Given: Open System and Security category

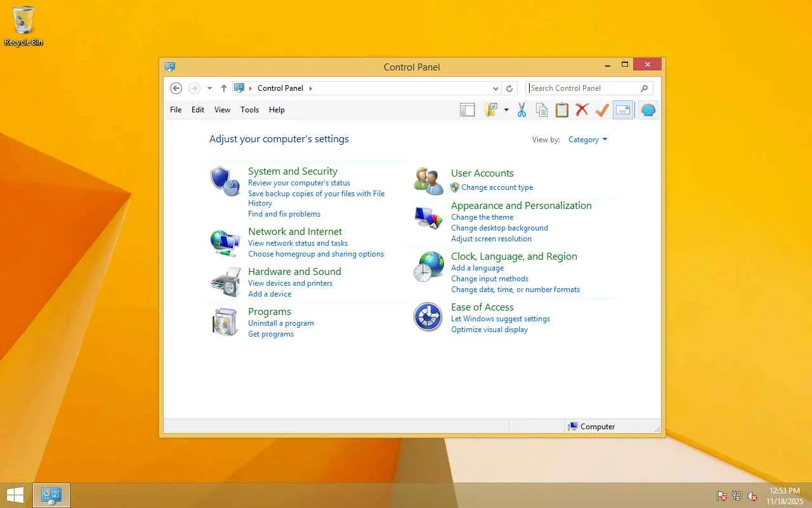Looking at the screenshot, I should (x=292, y=171).
